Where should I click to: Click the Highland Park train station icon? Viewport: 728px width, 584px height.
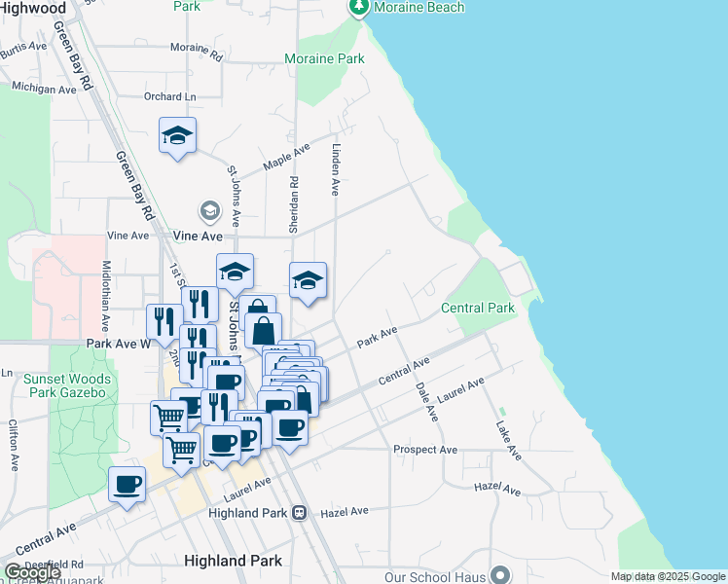[300, 512]
